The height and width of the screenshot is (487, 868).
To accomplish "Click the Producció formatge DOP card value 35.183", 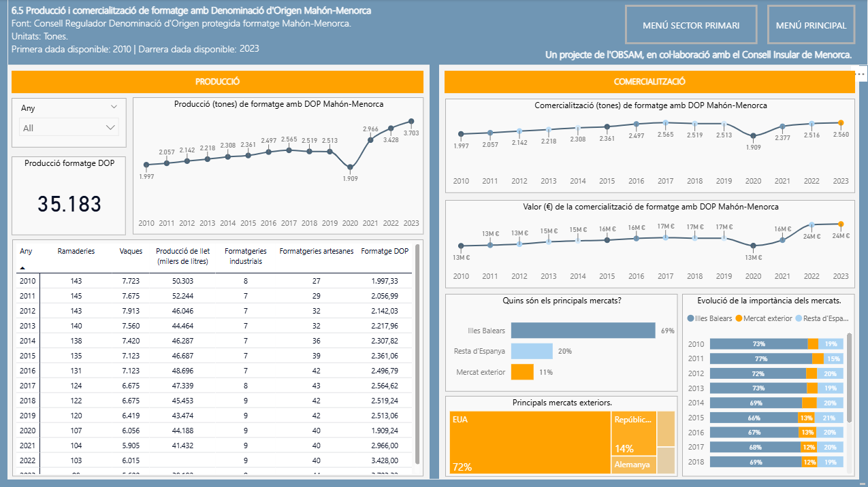I will 70,204.
